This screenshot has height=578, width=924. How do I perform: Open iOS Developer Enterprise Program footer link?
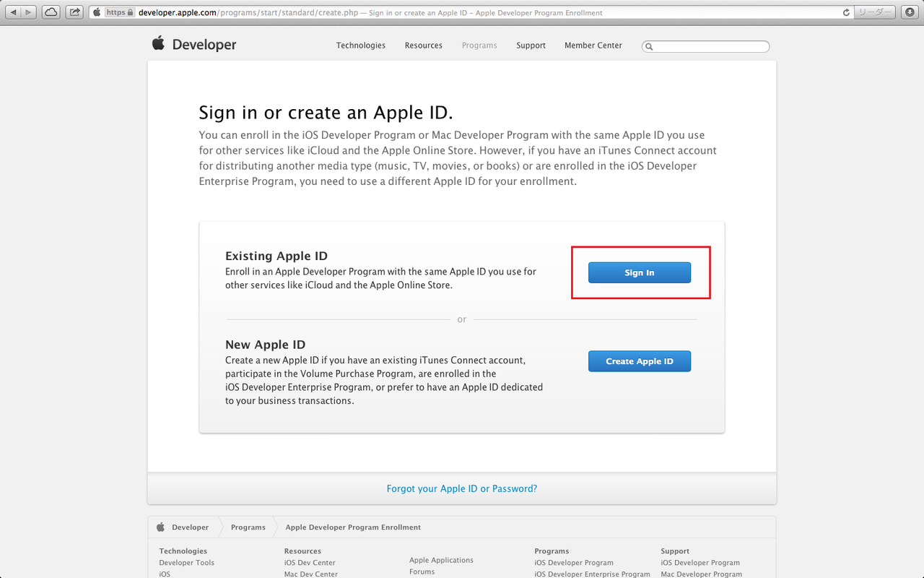coord(593,574)
